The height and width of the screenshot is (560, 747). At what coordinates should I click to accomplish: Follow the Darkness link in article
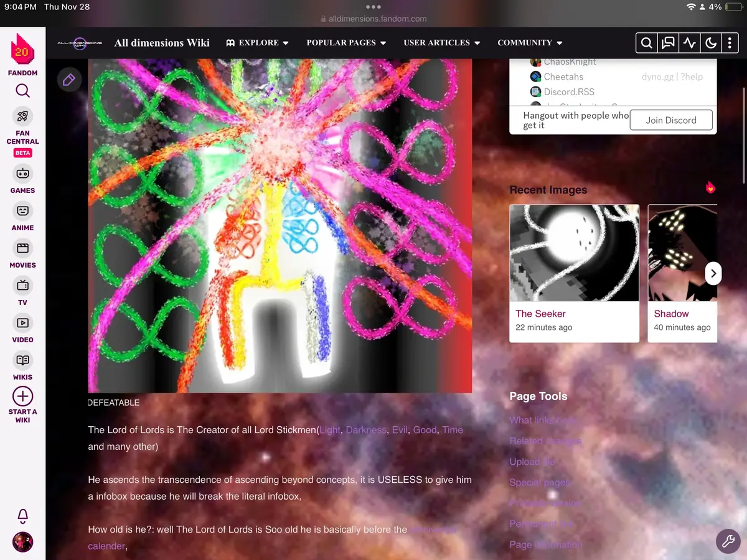point(366,430)
